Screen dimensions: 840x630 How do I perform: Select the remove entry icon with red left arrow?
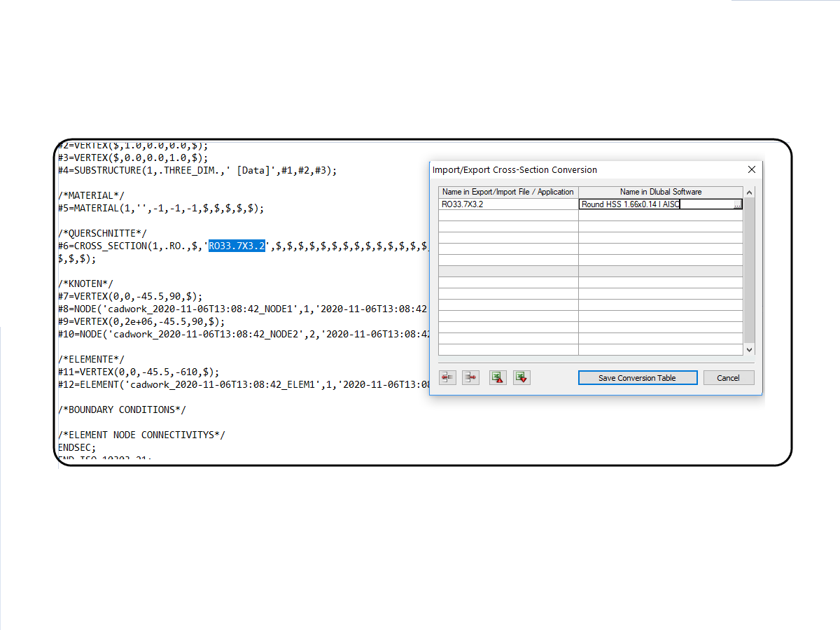pyautogui.click(x=447, y=377)
